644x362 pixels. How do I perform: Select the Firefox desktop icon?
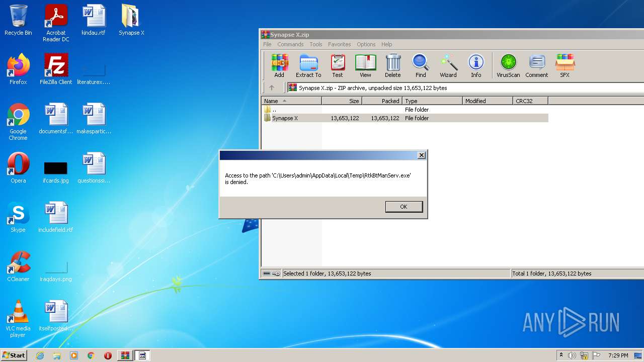[x=18, y=69]
